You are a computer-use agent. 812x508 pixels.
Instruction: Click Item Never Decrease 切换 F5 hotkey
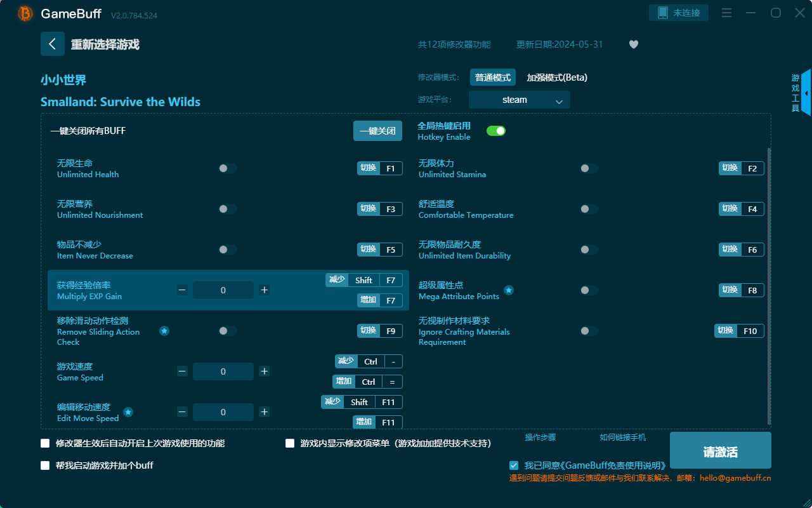(x=380, y=250)
